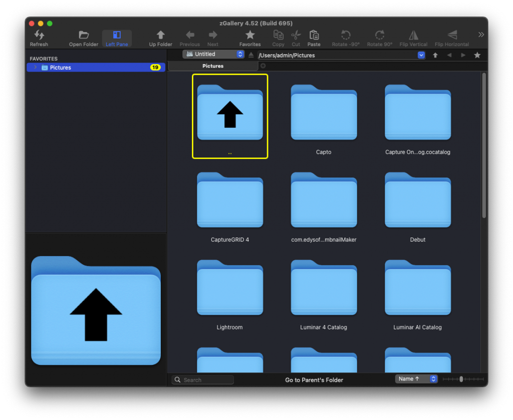Click the Lightroom folder name label
This screenshot has height=420, width=513.
(229, 328)
